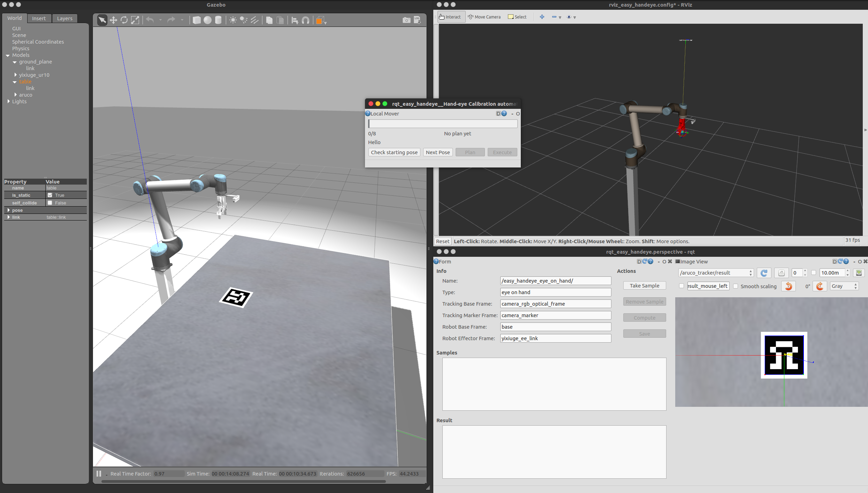Take a Gazebo screenshot with camera icon
Viewport: 868px width, 493px height.
click(406, 20)
